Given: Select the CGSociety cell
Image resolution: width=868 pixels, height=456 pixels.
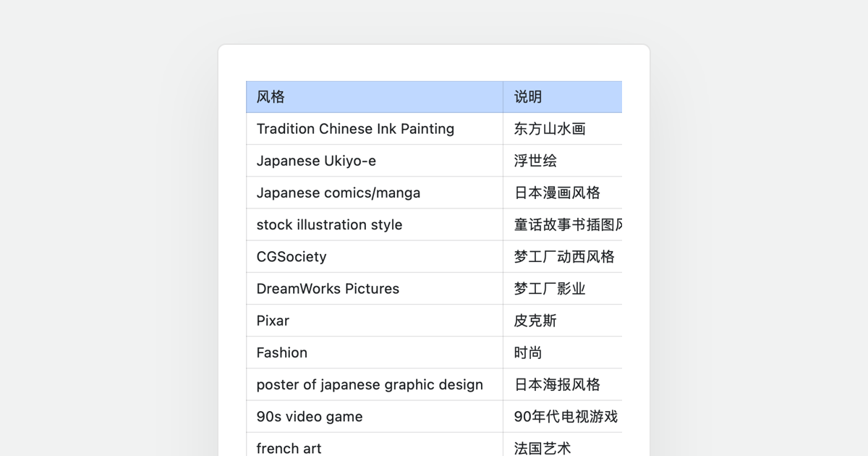Looking at the screenshot, I should click(x=292, y=257).
